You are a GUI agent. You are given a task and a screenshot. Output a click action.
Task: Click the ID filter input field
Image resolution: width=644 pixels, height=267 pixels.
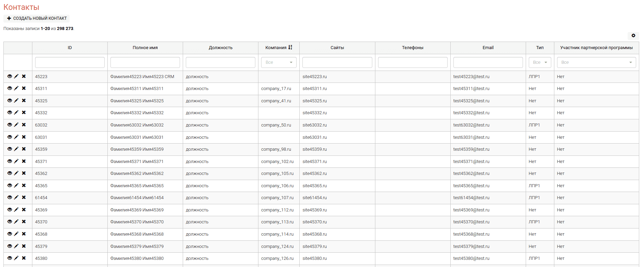(x=70, y=62)
